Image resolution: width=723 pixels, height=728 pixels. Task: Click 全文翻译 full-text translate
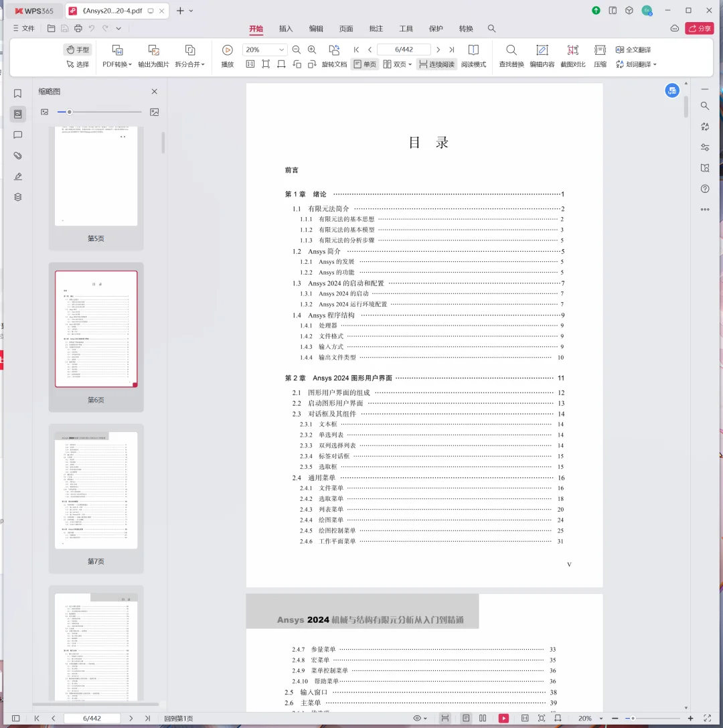point(633,50)
